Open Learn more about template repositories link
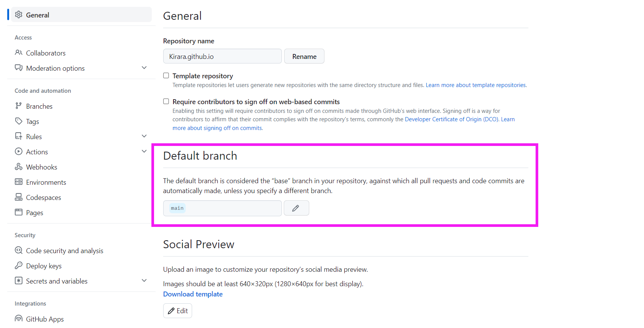 (476, 85)
